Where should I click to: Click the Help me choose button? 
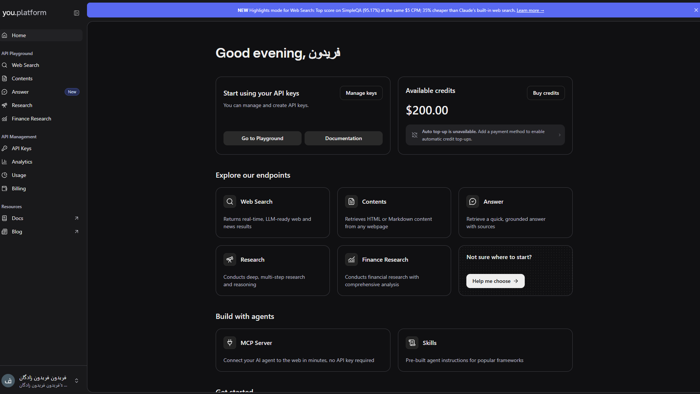click(x=495, y=281)
